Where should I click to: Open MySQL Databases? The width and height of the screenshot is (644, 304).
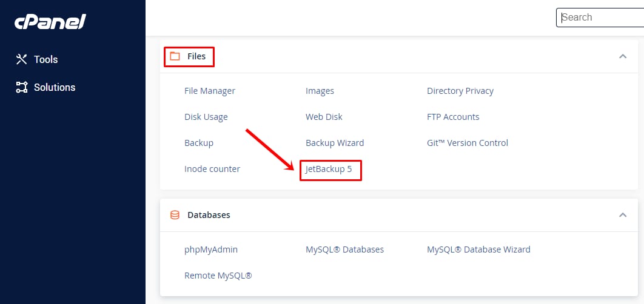[x=344, y=249]
